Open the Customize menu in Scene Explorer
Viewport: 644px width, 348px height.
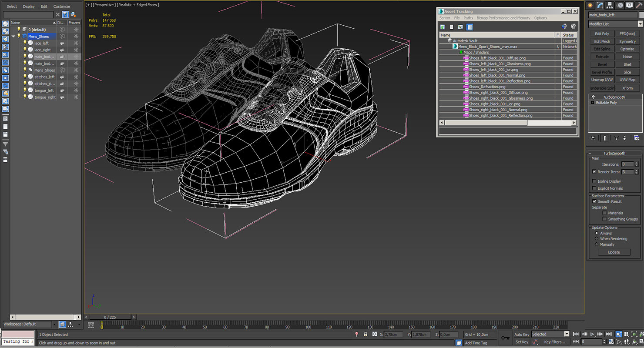pyautogui.click(x=61, y=7)
